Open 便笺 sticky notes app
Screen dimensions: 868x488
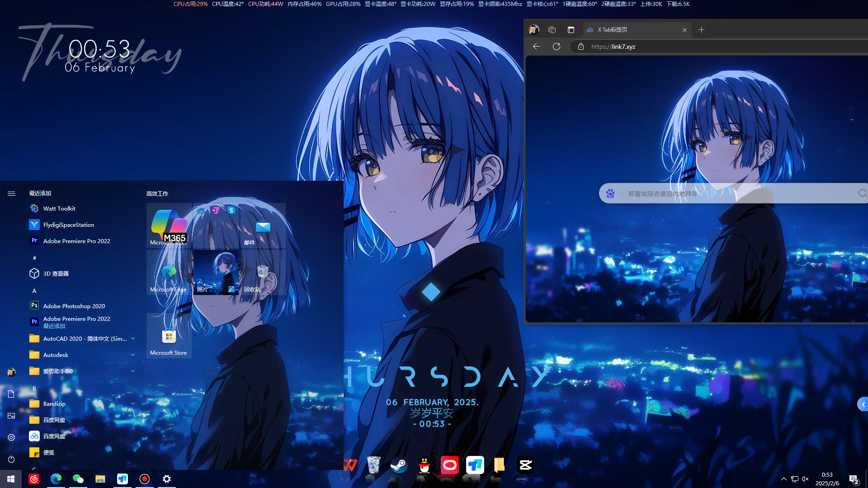coord(81,452)
